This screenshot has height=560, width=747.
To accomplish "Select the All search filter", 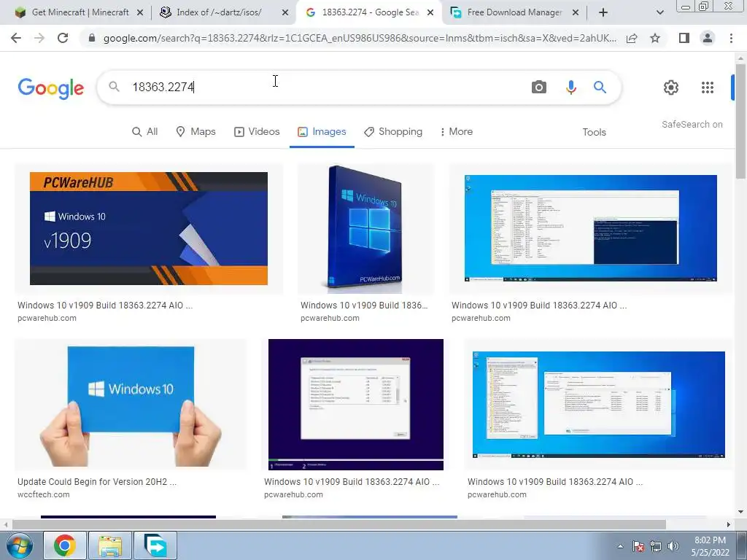I will tap(145, 132).
